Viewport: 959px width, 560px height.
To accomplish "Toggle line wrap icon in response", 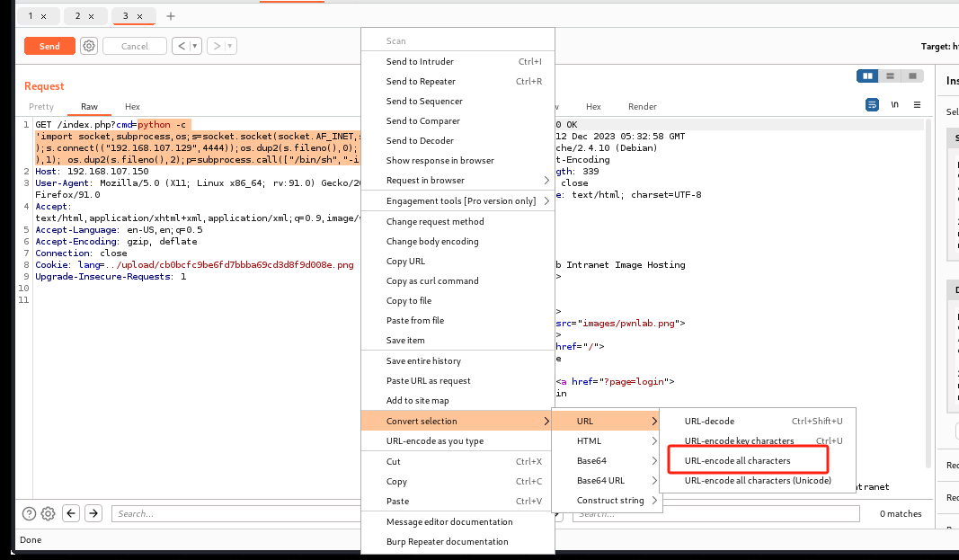I will pos(872,105).
